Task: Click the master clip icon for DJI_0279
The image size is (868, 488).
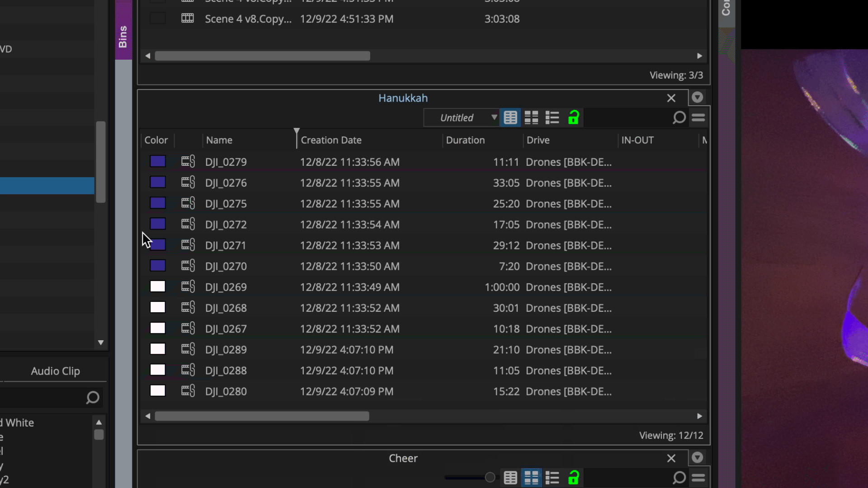Action: (188, 161)
